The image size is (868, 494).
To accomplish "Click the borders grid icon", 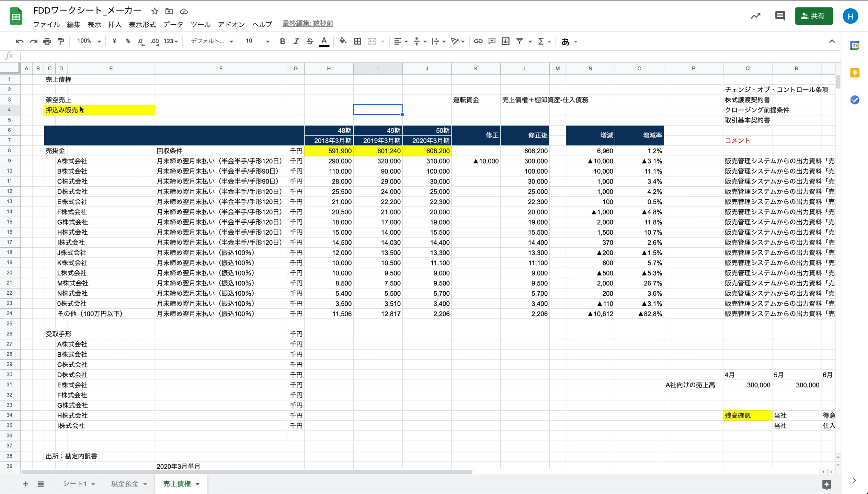I will click(357, 42).
